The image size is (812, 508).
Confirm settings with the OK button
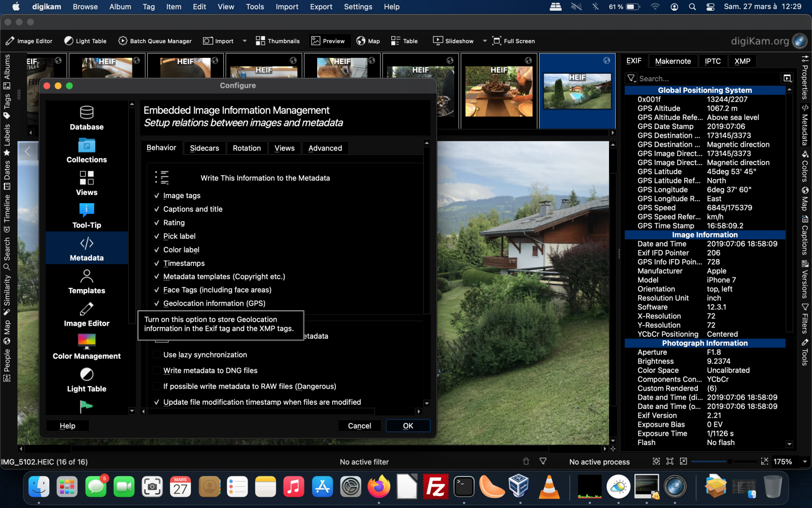pyautogui.click(x=408, y=426)
